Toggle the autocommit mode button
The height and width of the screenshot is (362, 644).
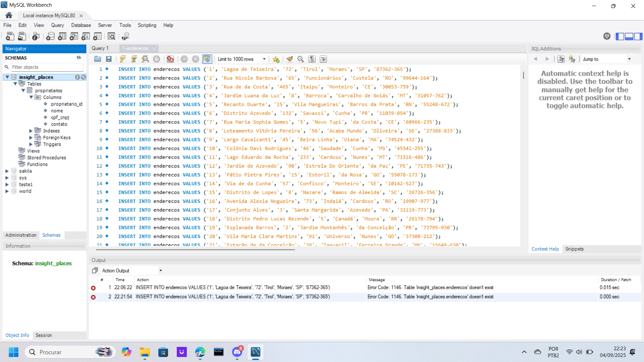coord(207,59)
